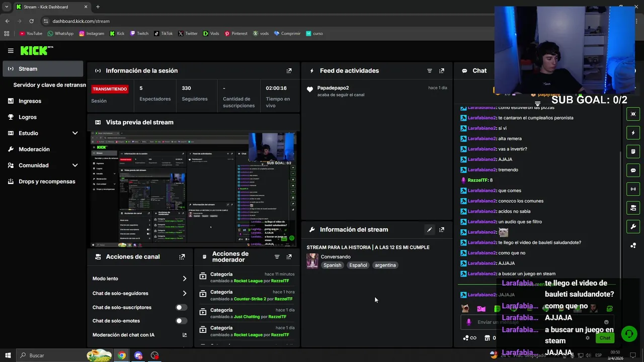
Task: Click the Windows taskbar Buscar search box
Action: 63,355
